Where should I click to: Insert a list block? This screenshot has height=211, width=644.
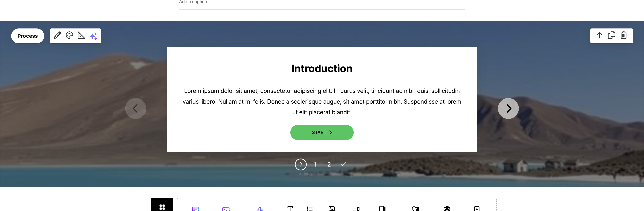click(310, 209)
